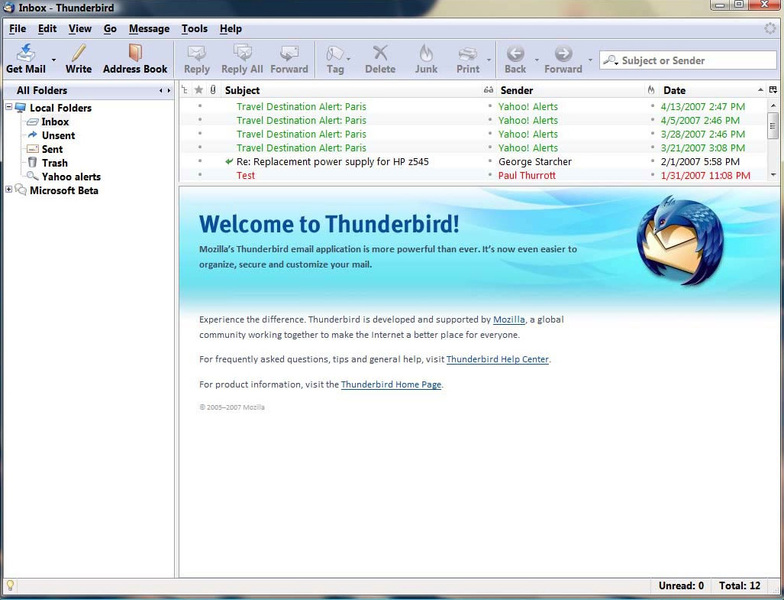Toggle read status of 4/13/2007 Paris alert
This screenshot has width=784, height=600.
(x=490, y=106)
